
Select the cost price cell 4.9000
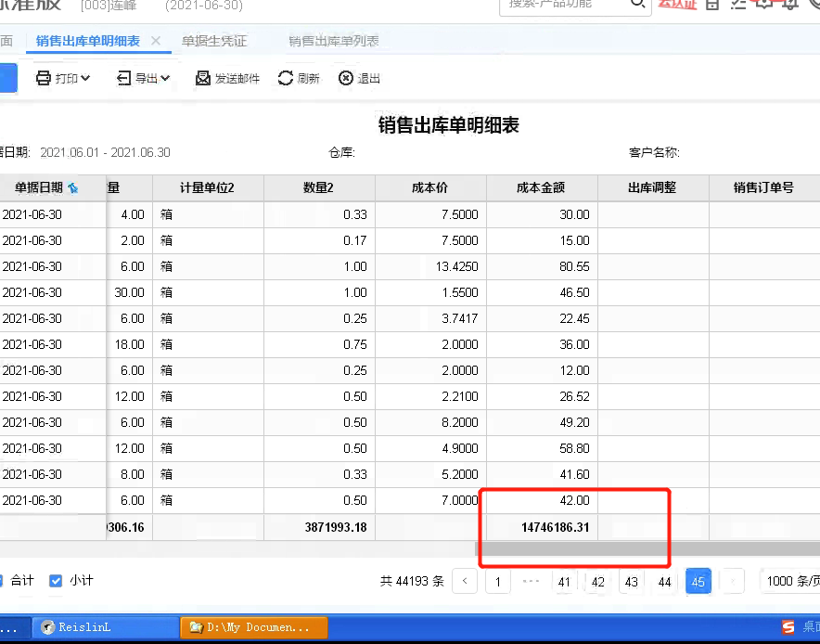431,448
